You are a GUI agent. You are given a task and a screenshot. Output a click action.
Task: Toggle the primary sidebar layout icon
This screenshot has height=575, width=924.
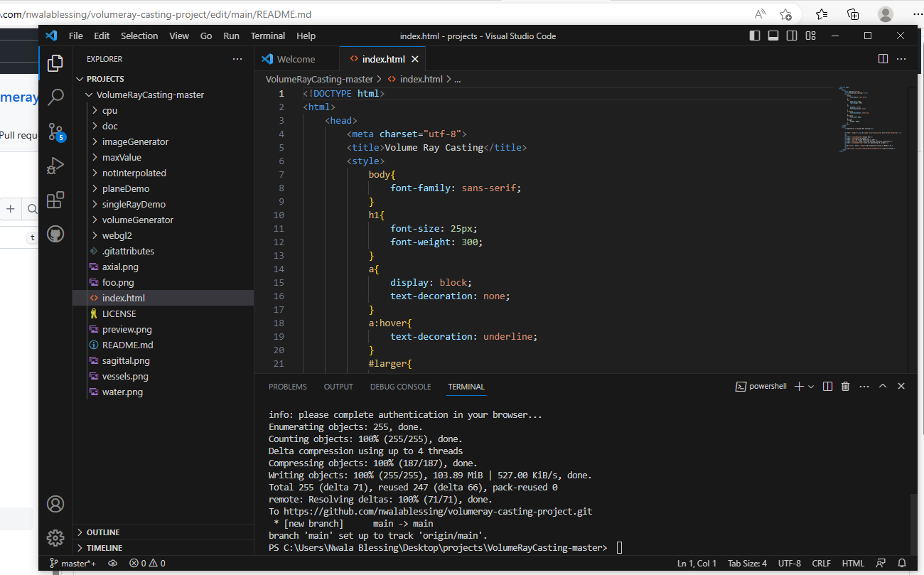click(x=754, y=35)
